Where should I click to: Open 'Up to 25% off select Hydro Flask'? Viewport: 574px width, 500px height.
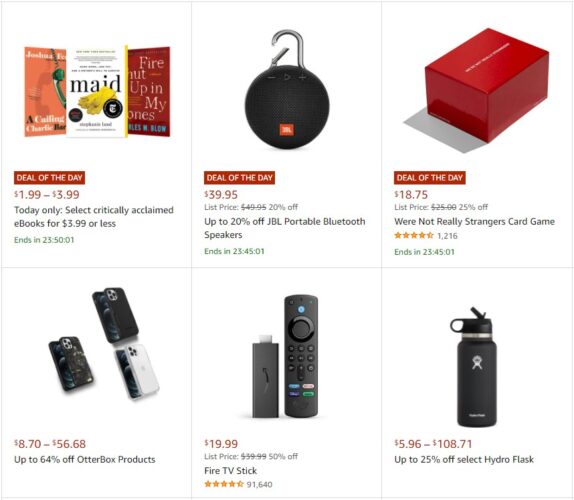pos(464,459)
